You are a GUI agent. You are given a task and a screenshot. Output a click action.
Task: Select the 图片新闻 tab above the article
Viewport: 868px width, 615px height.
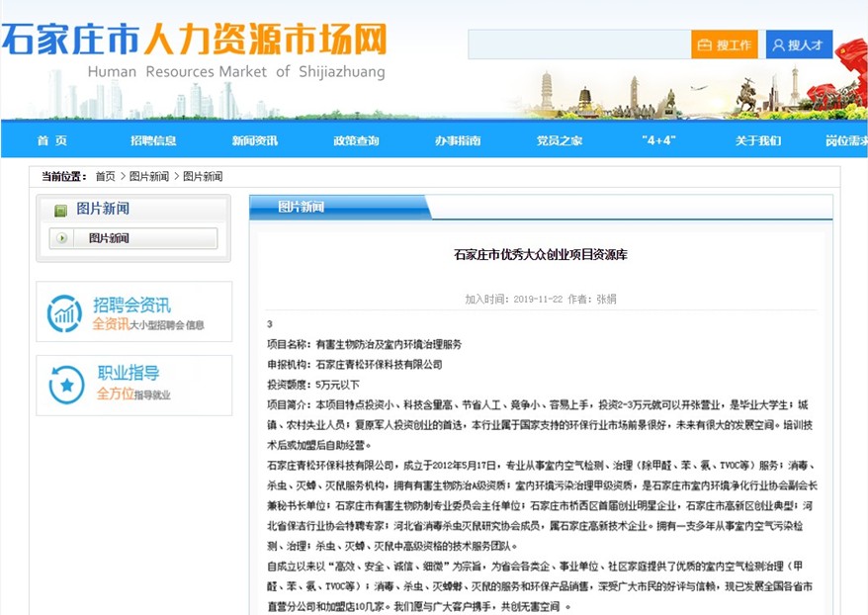302,207
